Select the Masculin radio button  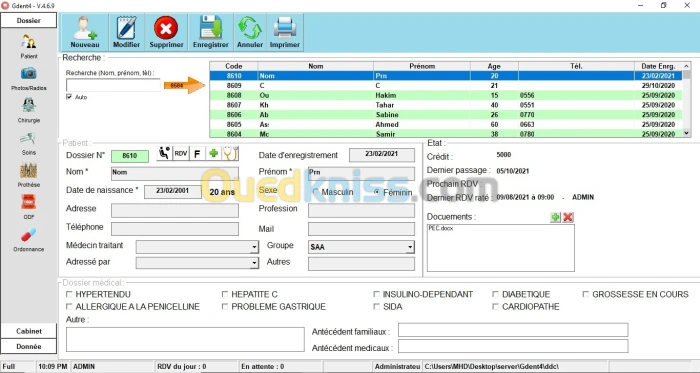point(316,192)
